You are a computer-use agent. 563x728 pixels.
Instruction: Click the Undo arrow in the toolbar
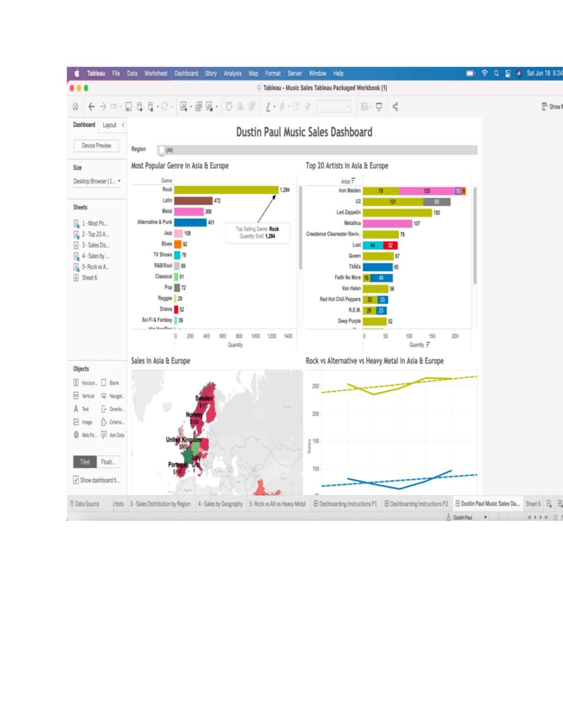[91, 106]
